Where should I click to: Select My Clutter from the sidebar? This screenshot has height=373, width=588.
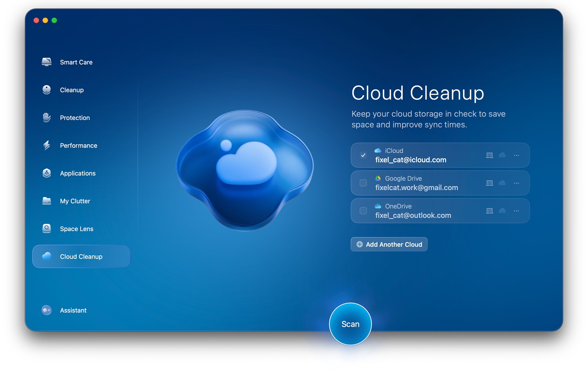74,201
